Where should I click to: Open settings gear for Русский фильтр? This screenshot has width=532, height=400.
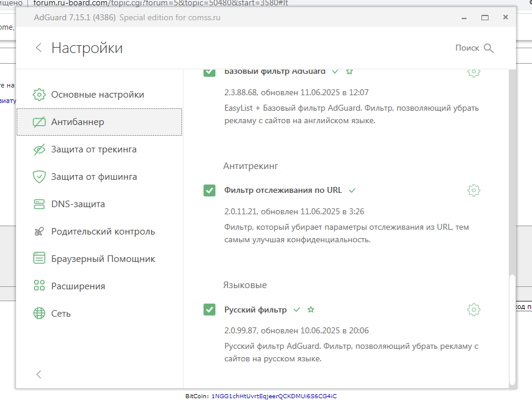coord(474,310)
